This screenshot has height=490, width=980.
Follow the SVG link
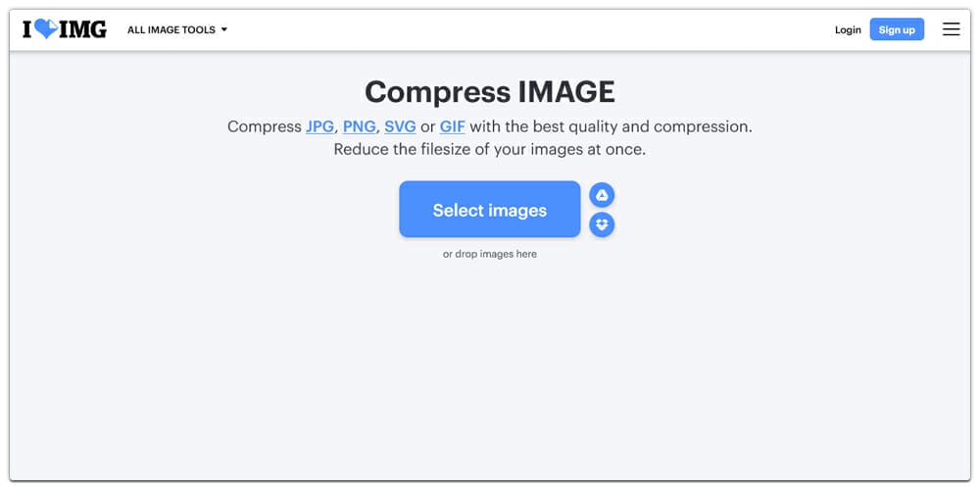pos(400,126)
